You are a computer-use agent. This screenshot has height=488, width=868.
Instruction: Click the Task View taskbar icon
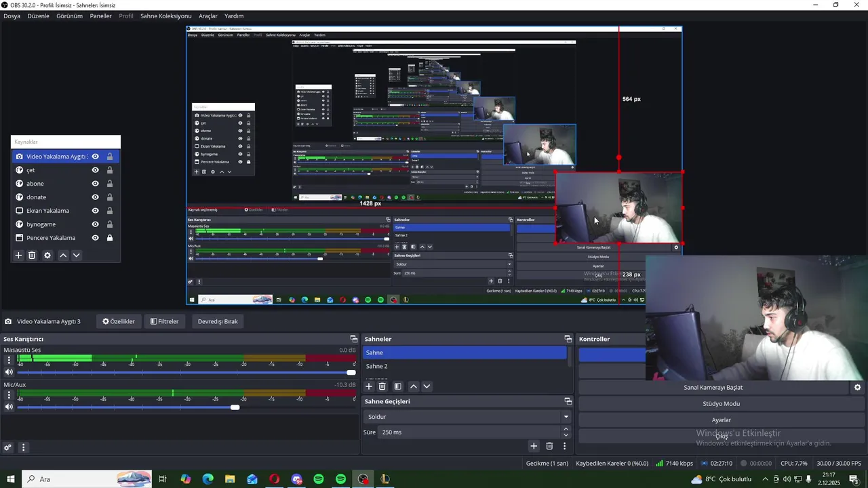coord(163,479)
